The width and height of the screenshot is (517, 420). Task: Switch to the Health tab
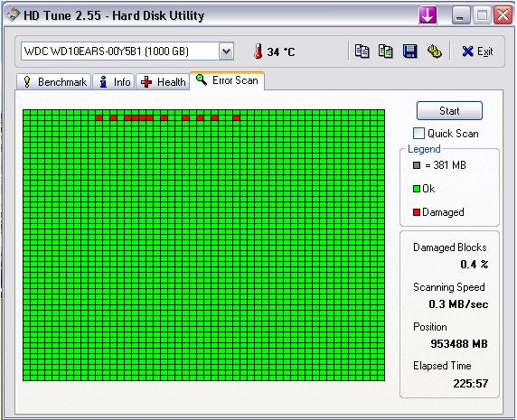[163, 81]
